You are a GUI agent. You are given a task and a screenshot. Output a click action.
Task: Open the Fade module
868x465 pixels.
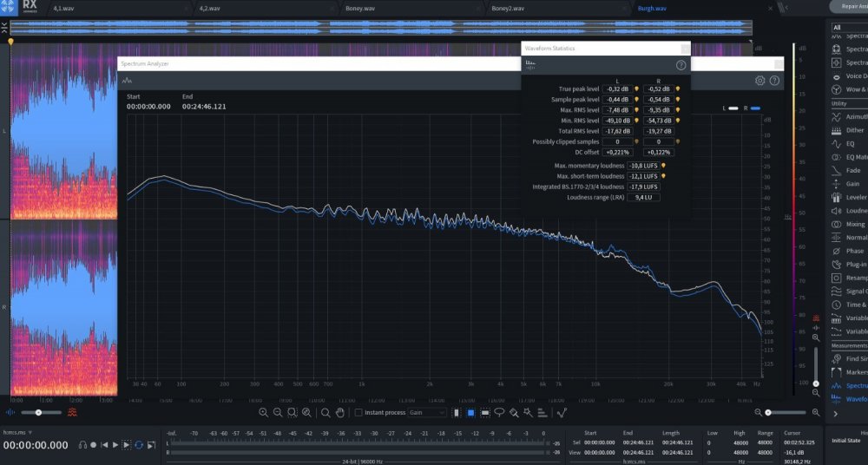point(849,171)
